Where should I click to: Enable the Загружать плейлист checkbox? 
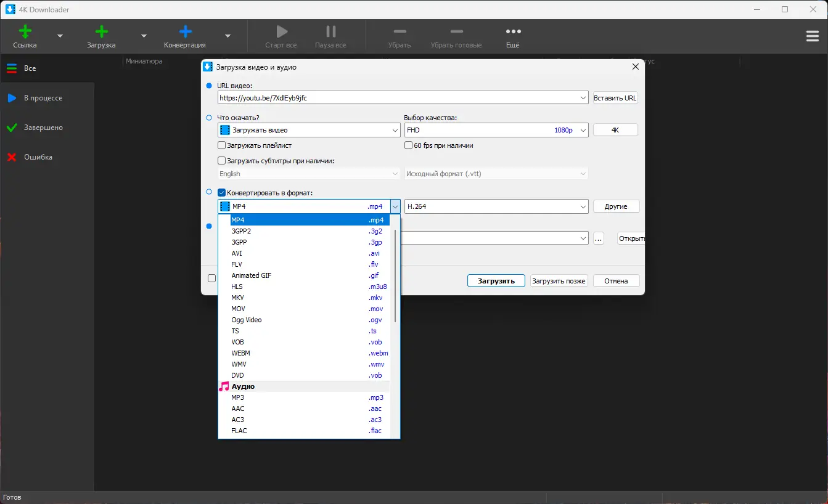click(x=221, y=145)
